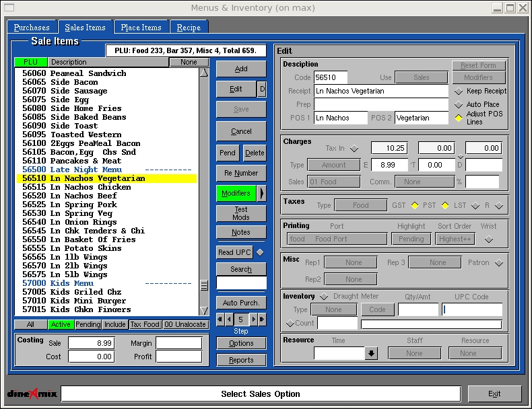Screen dimensions: 532x409
Task: Open Inventory Type None selector
Action: [x=334, y=309]
